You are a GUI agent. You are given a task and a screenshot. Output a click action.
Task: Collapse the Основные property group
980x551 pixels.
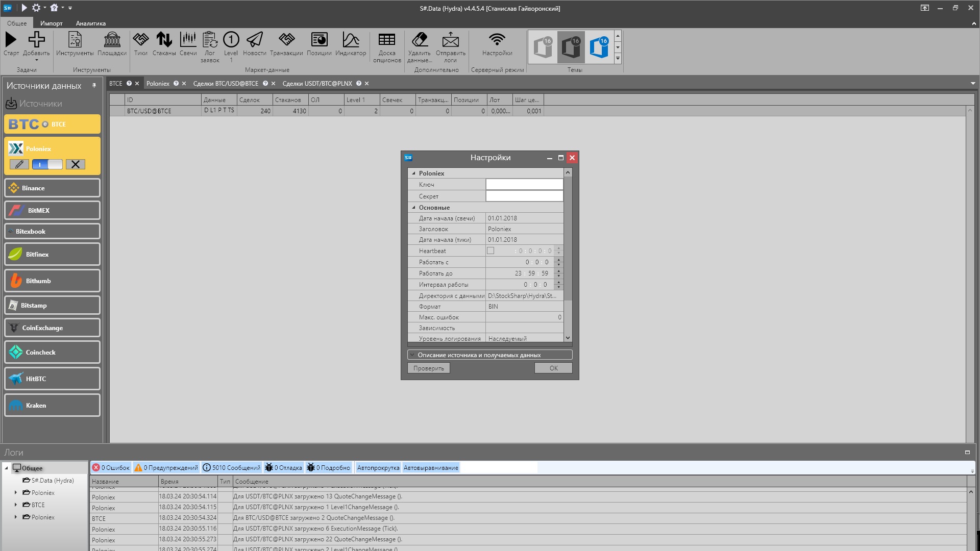413,208
